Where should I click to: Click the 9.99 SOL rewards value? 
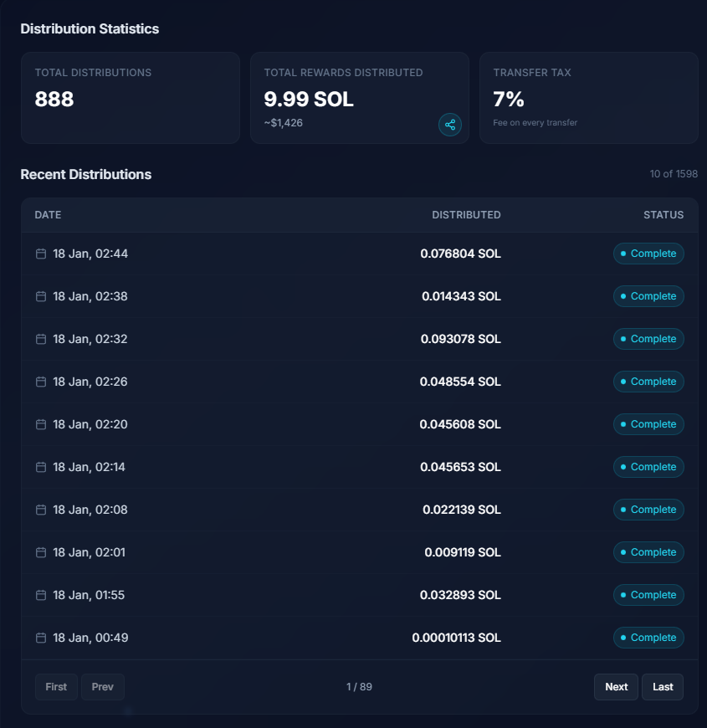pyautogui.click(x=309, y=99)
